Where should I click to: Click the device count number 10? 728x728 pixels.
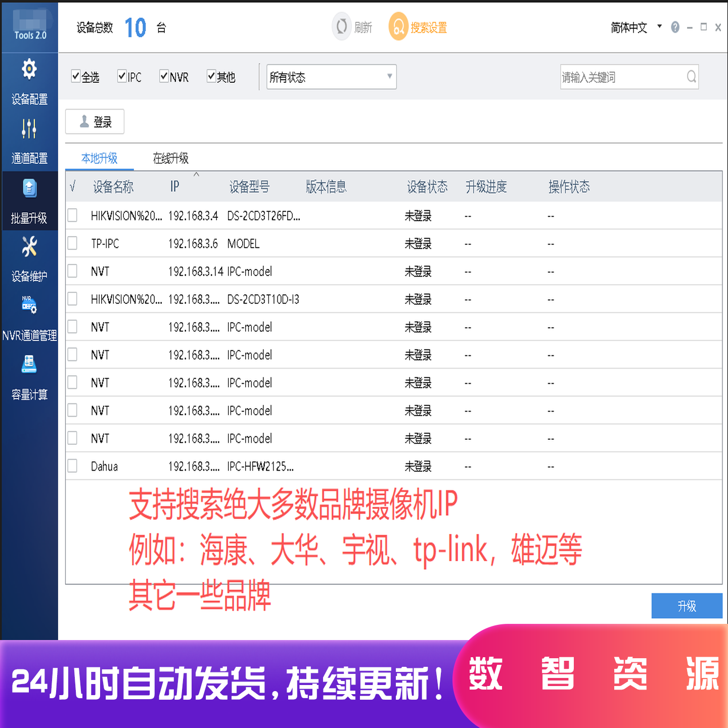(135, 27)
